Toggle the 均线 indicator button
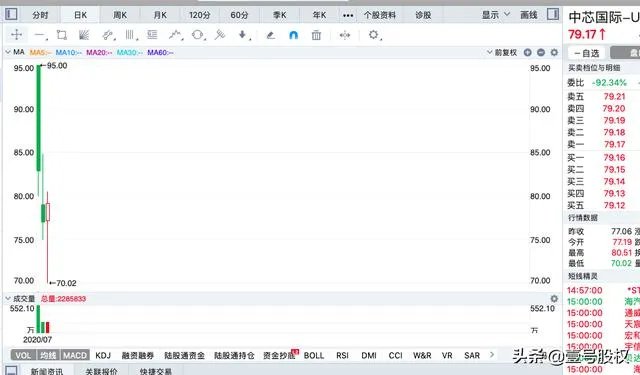This screenshot has height=375, width=640. 48,355
